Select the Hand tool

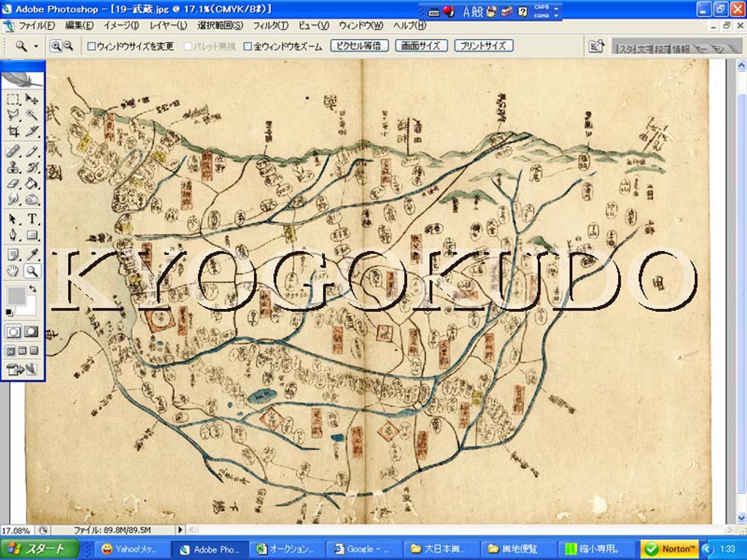click(13, 271)
